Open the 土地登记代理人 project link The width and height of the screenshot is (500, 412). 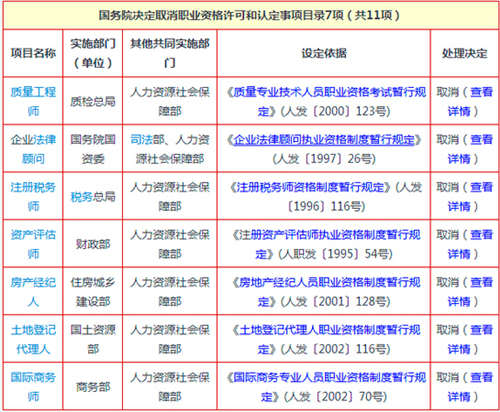33,340
